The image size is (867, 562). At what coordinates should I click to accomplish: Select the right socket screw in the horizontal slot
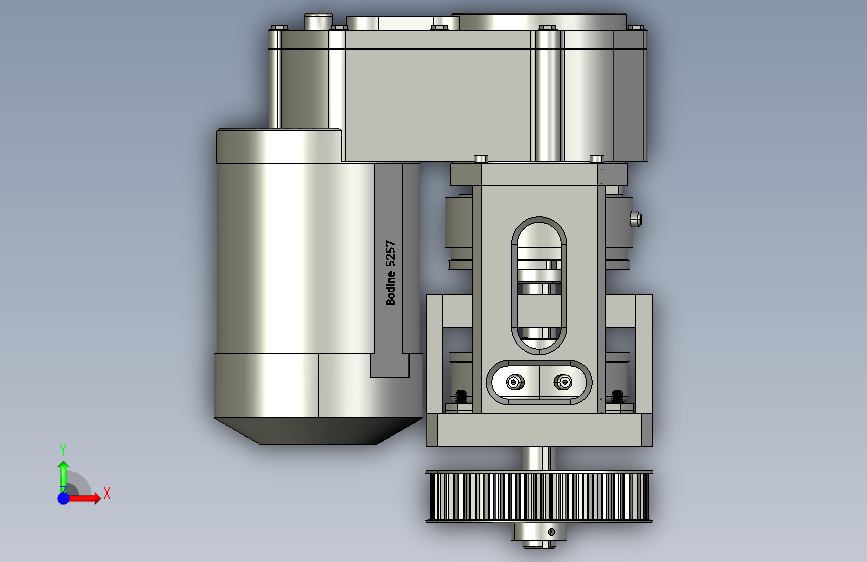click(x=563, y=382)
